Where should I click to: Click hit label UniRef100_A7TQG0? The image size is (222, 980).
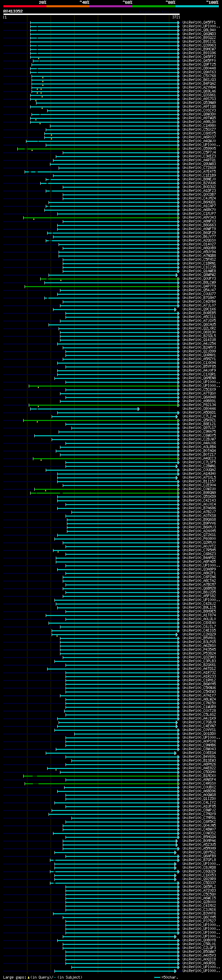click(199, 394)
